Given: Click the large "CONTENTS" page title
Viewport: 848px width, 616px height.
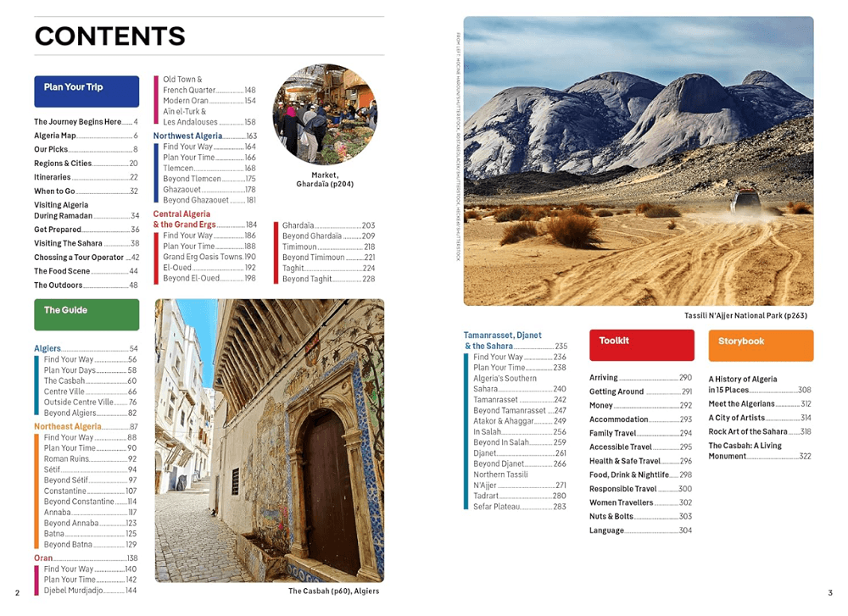Looking at the screenshot, I should [x=109, y=36].
